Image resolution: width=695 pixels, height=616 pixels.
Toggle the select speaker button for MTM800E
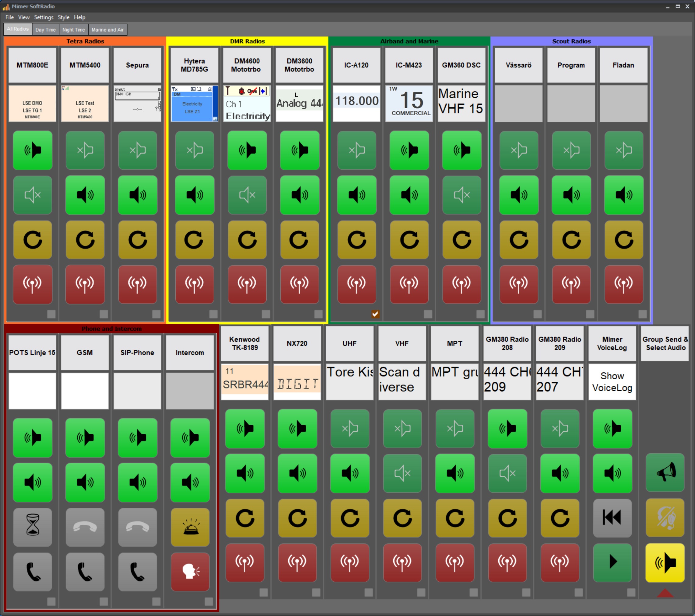click(33, 150)
